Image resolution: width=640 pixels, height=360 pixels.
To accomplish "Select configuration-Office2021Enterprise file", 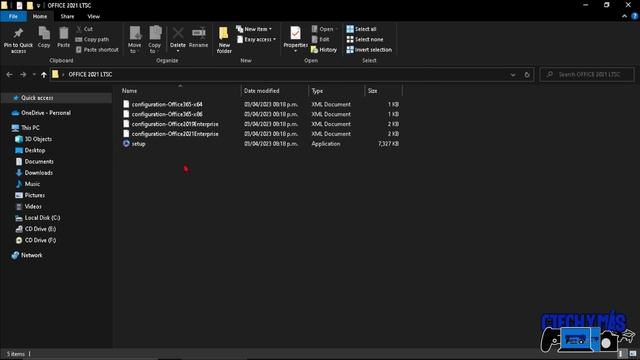I will pyautogui.click(x=175, y=133).
